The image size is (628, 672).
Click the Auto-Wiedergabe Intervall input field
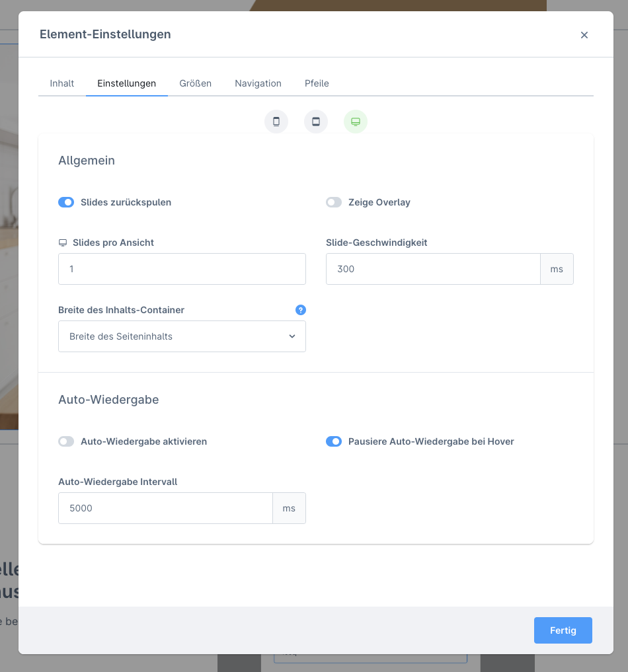tap(165, 508)
